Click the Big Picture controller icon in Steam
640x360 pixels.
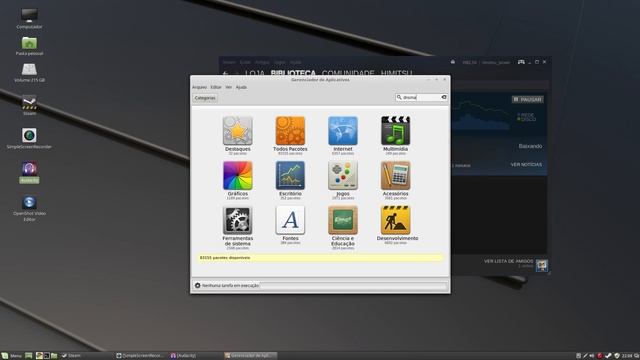point(521,62)
